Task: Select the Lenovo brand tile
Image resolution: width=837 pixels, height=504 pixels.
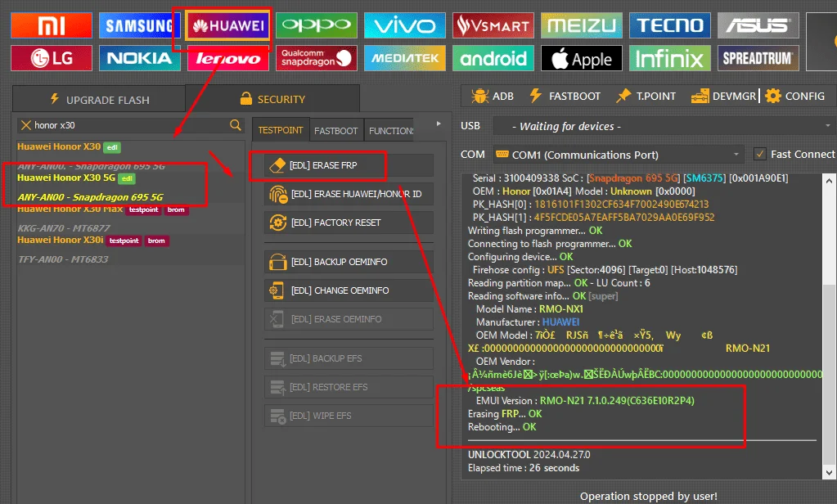Action: pos(228,58)
